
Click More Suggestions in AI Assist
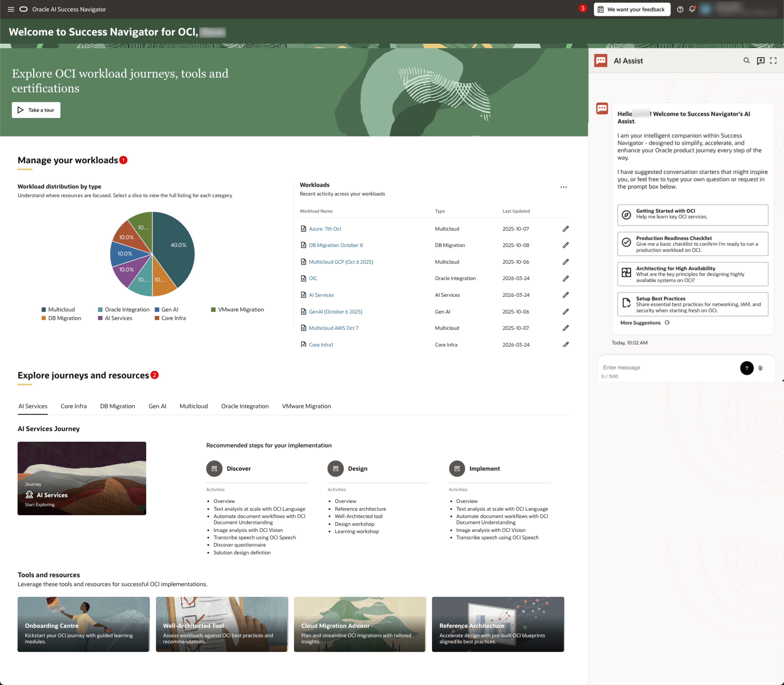pyautogui.click(x=640, y=323)
